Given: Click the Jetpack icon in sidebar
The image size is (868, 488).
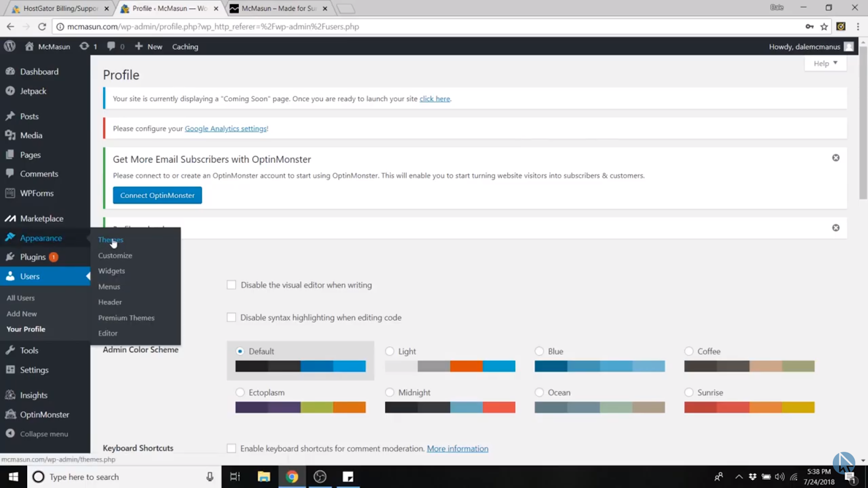Looking at the screenshot, I should [x=10, y=91].
